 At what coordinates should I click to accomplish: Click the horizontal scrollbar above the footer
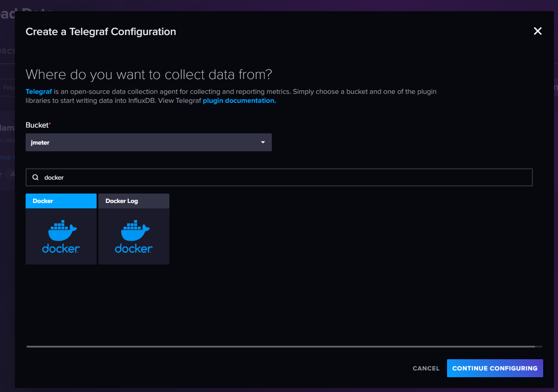click(x=281, y=347)
